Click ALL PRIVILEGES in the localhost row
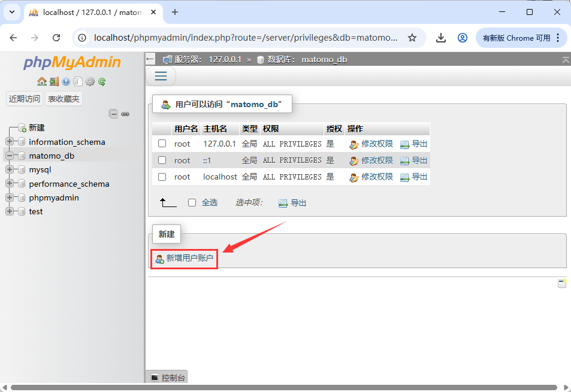571x392 pixels. [x=292, y=177]
